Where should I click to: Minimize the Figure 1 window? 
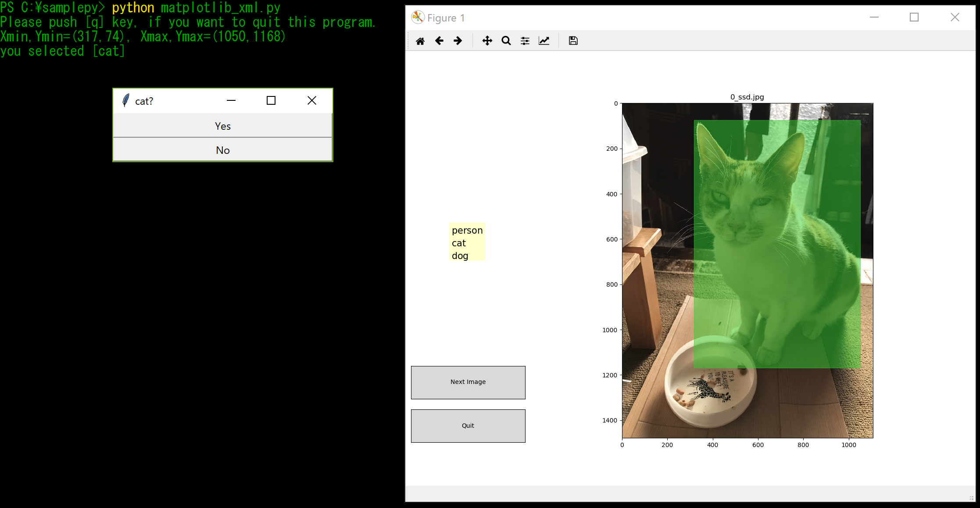(874, 17)
